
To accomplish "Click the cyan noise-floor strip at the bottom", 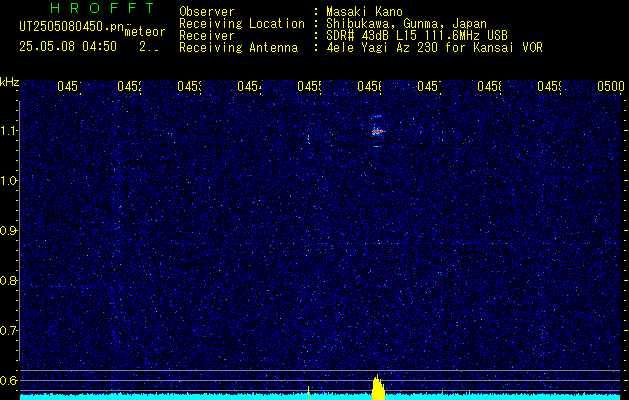I will click(x=320, y=397).
